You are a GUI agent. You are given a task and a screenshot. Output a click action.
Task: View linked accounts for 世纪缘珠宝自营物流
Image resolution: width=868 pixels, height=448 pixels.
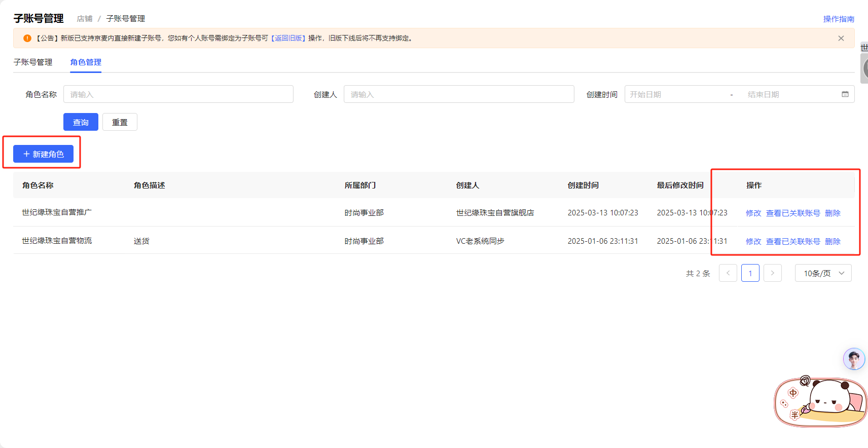pos(792,242)
